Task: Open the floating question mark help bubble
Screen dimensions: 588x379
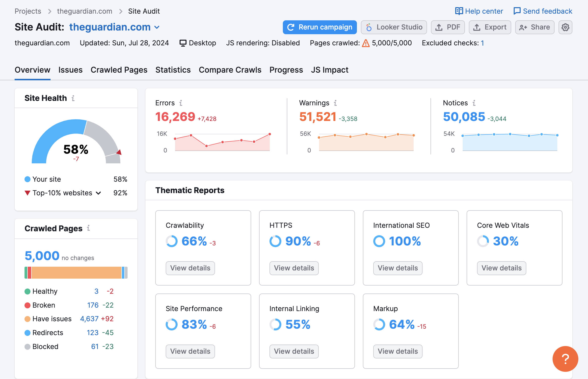Action: pyautogui.click(x=565, y=359)
